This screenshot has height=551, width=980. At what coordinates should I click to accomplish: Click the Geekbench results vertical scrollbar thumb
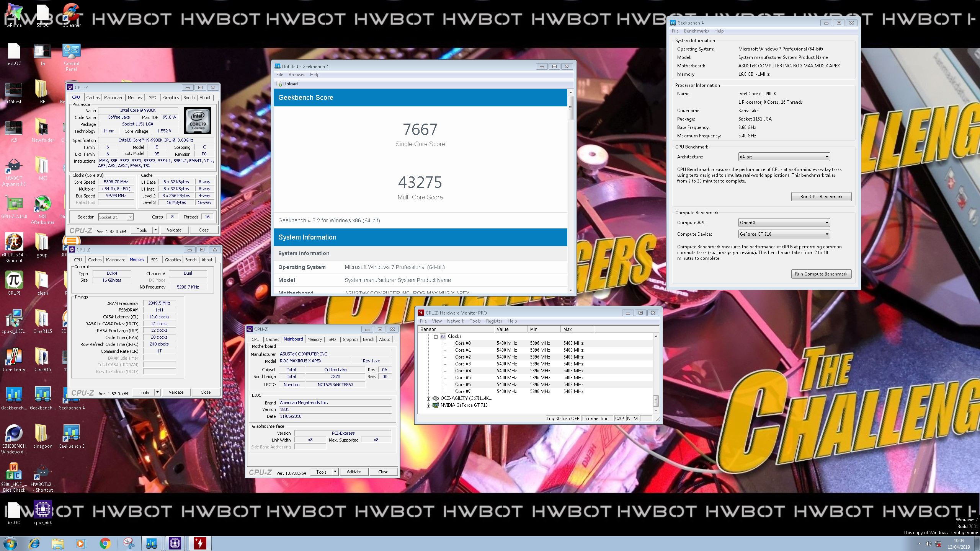(x=570, y=108)
